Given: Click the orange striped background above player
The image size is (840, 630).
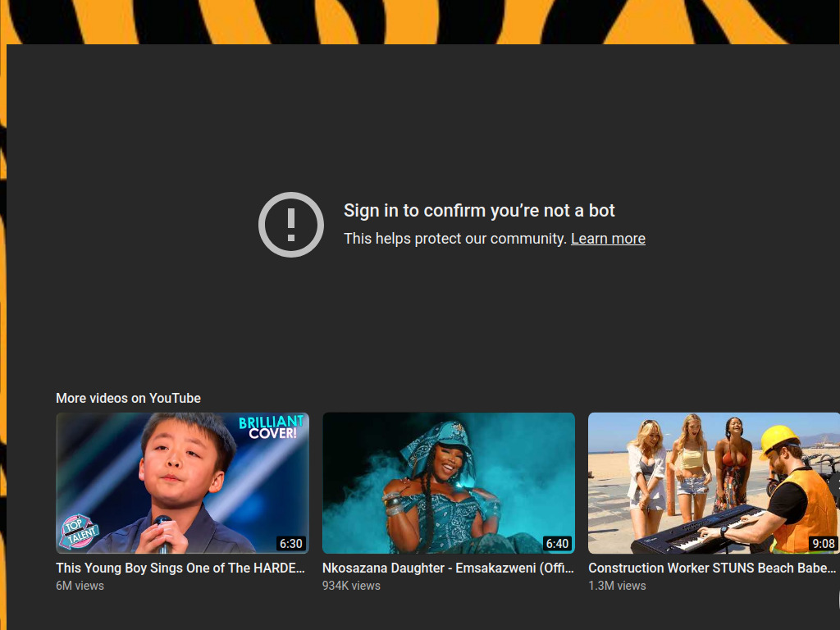Looking at the screenshot, I should pos(410,21).
